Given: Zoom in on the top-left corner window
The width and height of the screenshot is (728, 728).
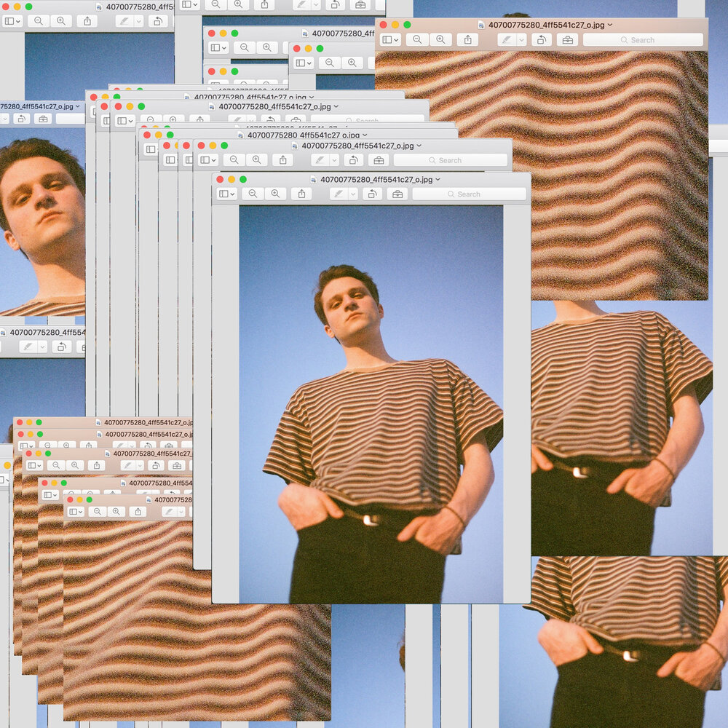Looking at the screenshot, I should point(61,21).
